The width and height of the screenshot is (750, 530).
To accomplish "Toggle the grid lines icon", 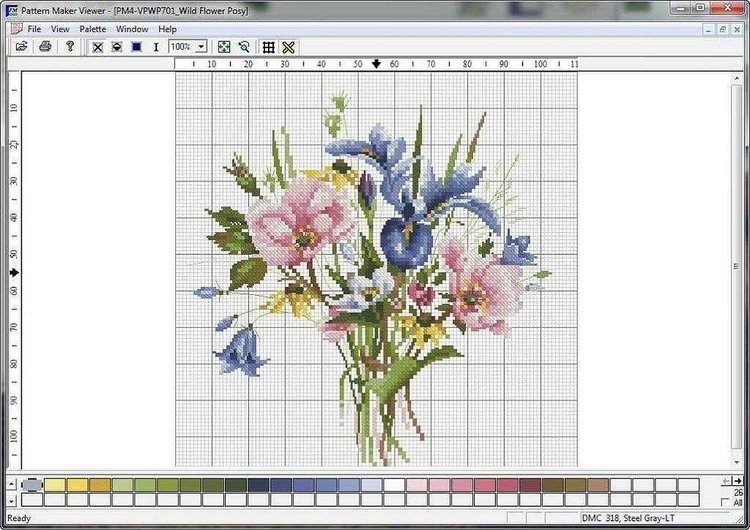I will [x=269, y=47].
